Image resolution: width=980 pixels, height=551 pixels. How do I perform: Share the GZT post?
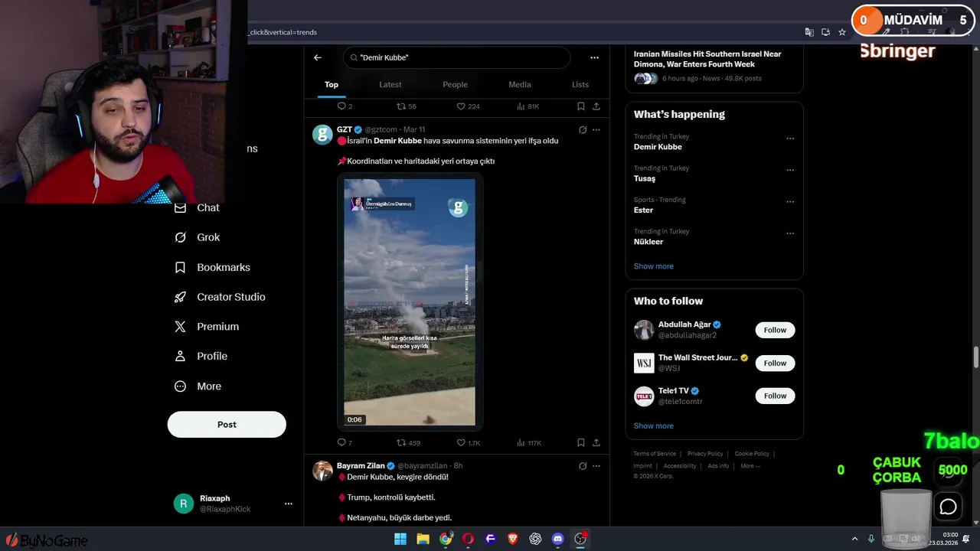[596, 442]
